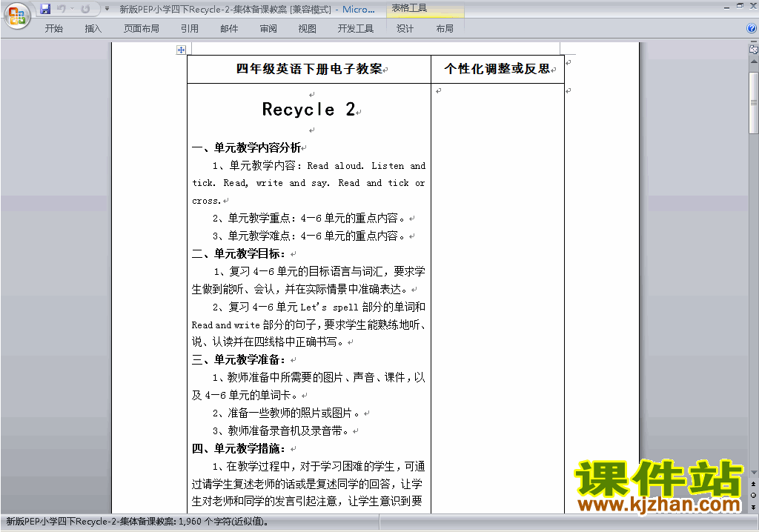Click the line starting Read and write 部分的句子
The image size is (759, 532).
coord(308,325)
